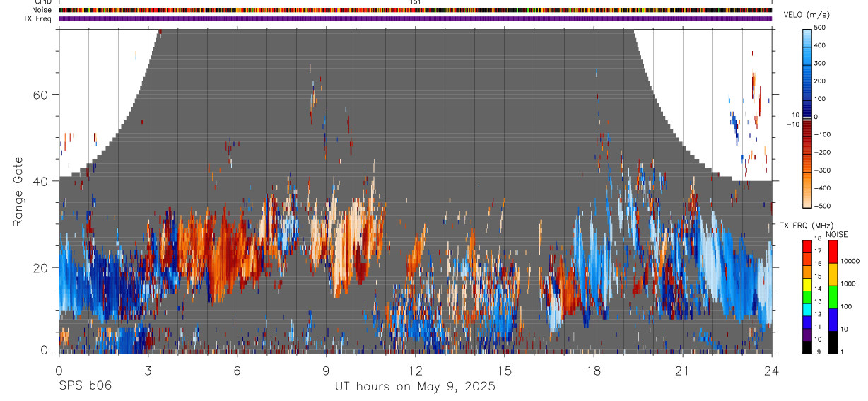Click the x-axis tick label "24"
This screenshot has height=401, width=868.
point(771,371)
